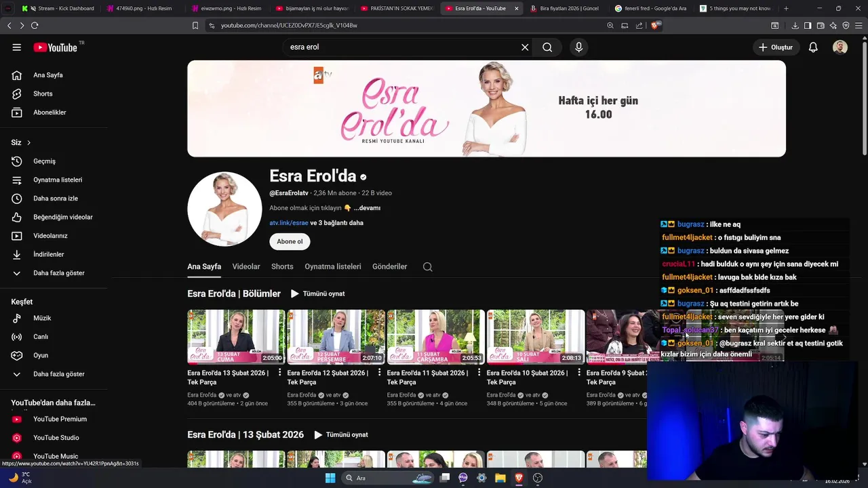This screenshot has width=868, height=488.
Task: Click the YouTube logo
Action: coord(56,47)
